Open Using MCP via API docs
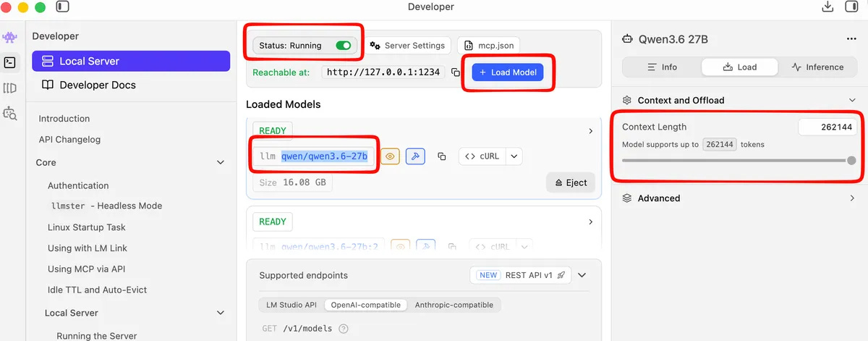 (x=87, y=269)
